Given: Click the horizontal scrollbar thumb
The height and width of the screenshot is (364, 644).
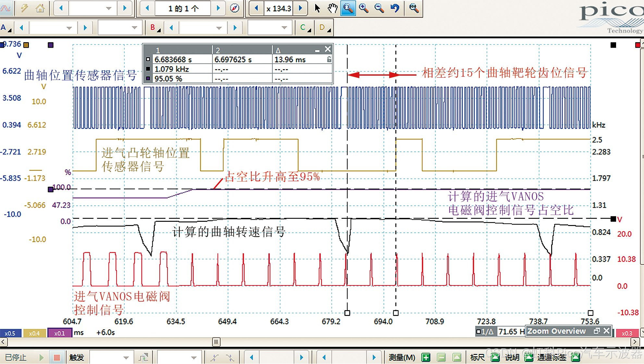Looking at the screenshot, I should point(216,342).
